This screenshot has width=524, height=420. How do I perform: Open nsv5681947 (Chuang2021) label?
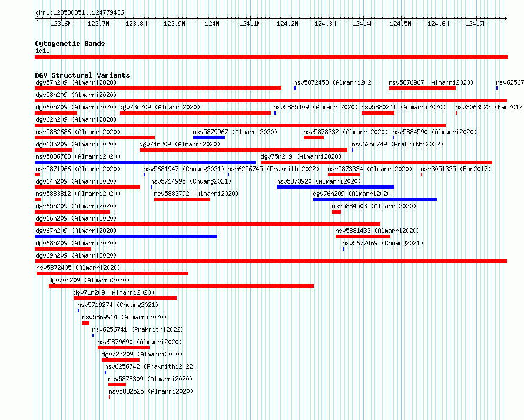[x=184, y=169]
